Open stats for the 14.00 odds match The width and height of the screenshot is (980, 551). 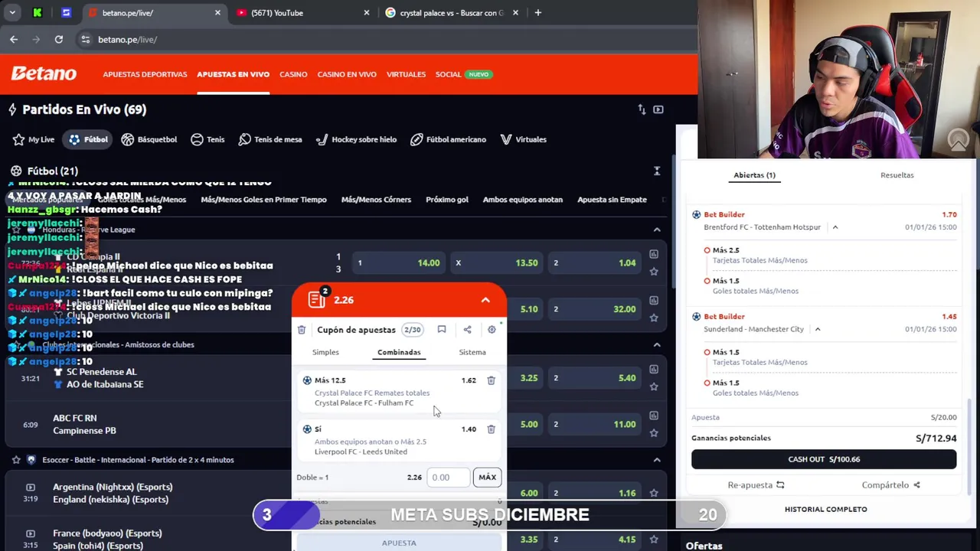click(654, 254)
